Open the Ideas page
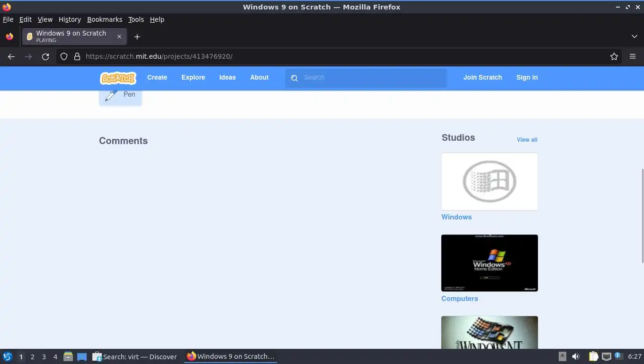Screen dimensions: 644x364 (x=227, y=78)
